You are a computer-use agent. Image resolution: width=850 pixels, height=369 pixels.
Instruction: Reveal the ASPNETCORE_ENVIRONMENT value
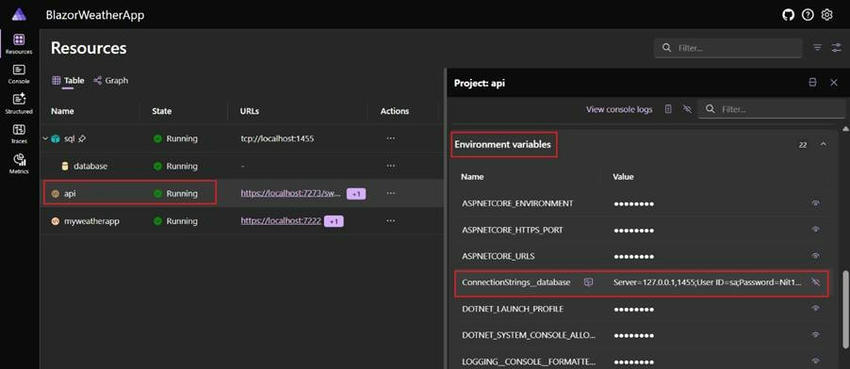pos(815,203)
